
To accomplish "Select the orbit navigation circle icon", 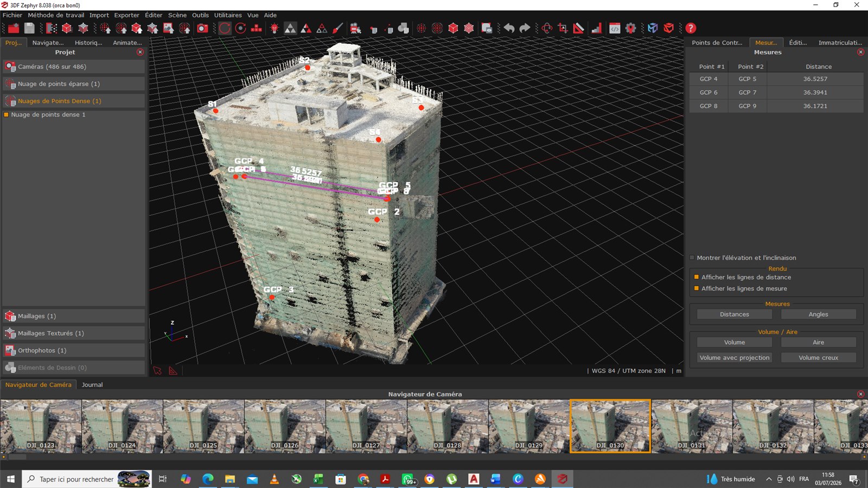I will pyautogui.click(x=225, y=28).
